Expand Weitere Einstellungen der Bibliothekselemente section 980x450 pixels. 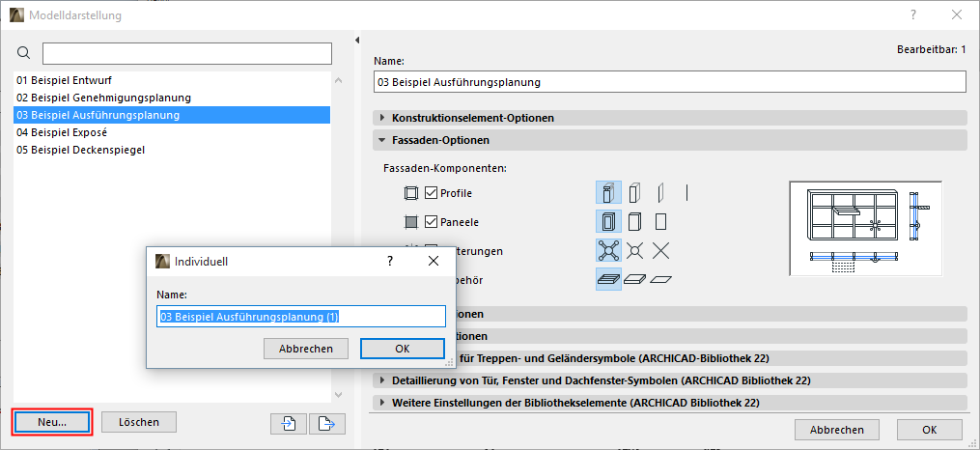click(x=670, y=403)
